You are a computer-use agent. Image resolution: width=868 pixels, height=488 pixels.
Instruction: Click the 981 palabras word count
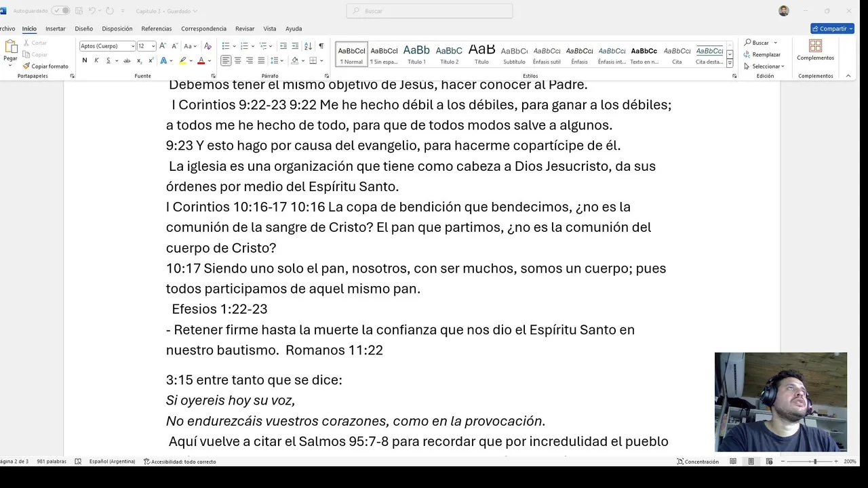coord(52,462)
